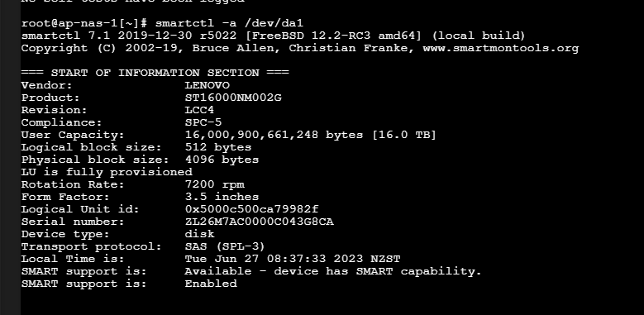The image size is (644, 315).
Task: Click the serial number ZL26M7AC0000C043G8CA
Action: (x=259, y=222)
